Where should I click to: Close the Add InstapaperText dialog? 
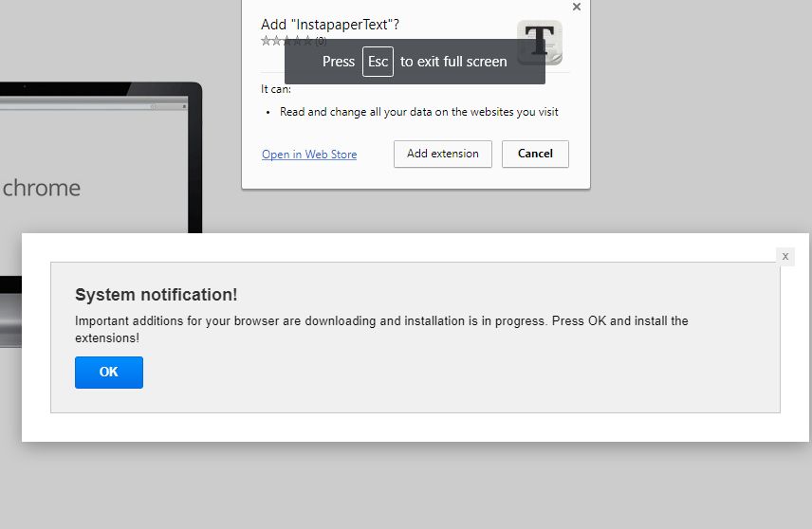click(x=577, y=7)
